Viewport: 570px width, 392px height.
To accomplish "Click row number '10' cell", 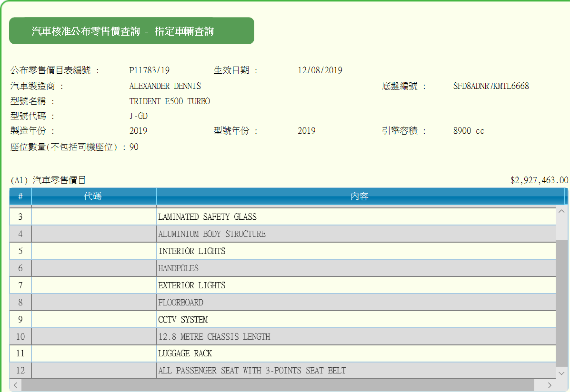I will coord(20,336).
